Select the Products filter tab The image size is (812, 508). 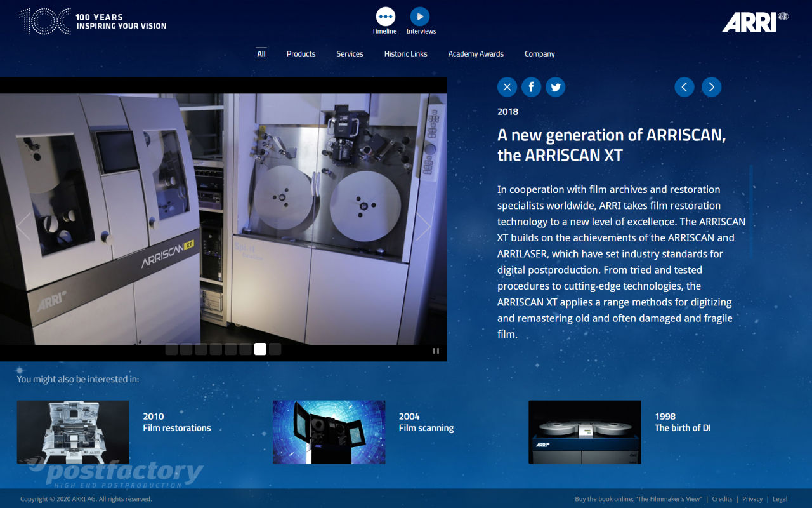pyautogui.click(x=301, y=54)
